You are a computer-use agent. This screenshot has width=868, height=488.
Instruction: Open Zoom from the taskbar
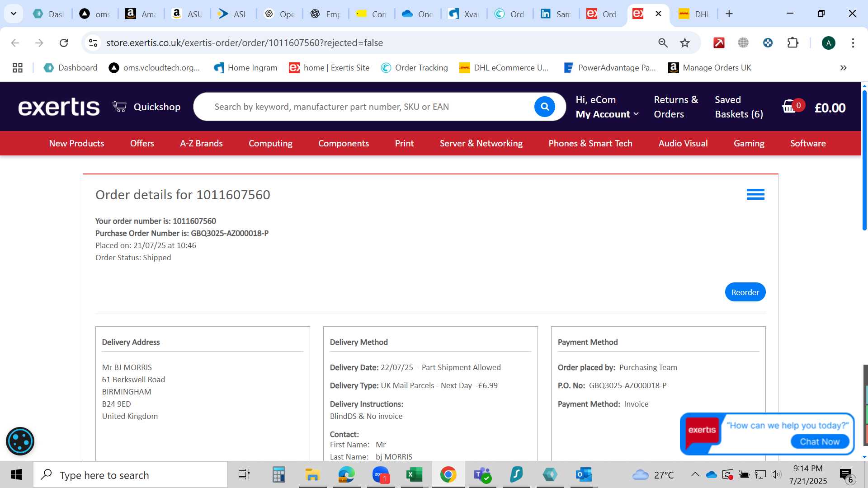coord(381,475)
